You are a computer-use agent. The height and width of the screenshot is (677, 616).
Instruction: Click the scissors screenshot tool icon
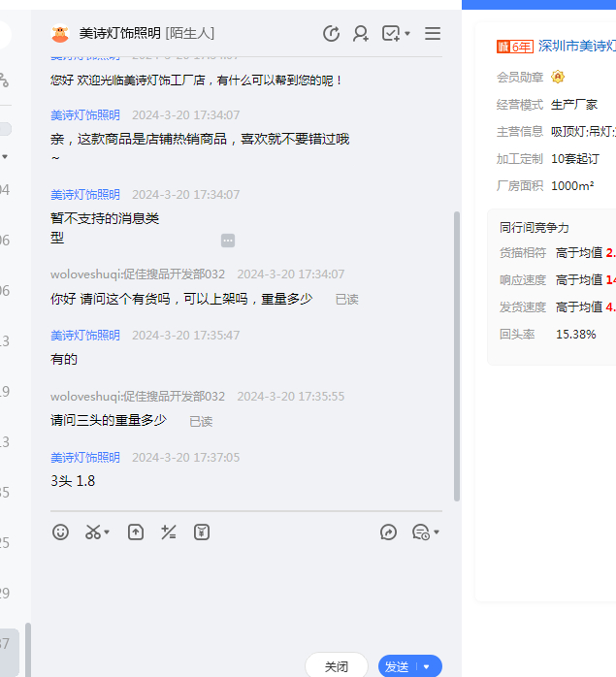pos(93,532)
